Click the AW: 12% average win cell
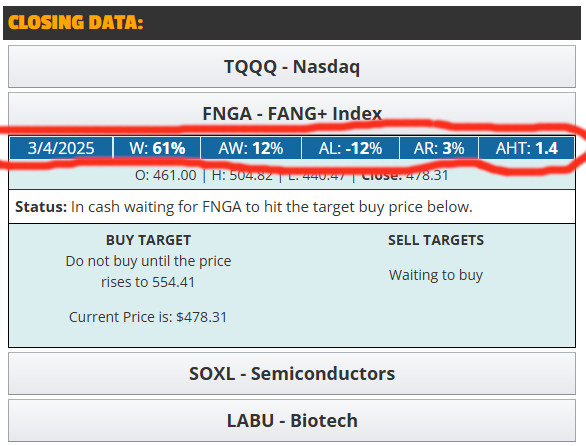 251,148
